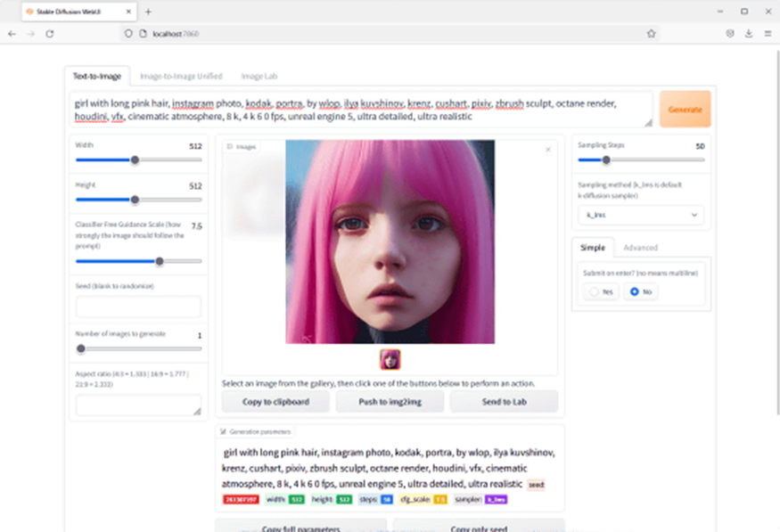Click the red seed value tag
Image resolution: width=780 pixels, height=532 pixels.
pos(241,499)
